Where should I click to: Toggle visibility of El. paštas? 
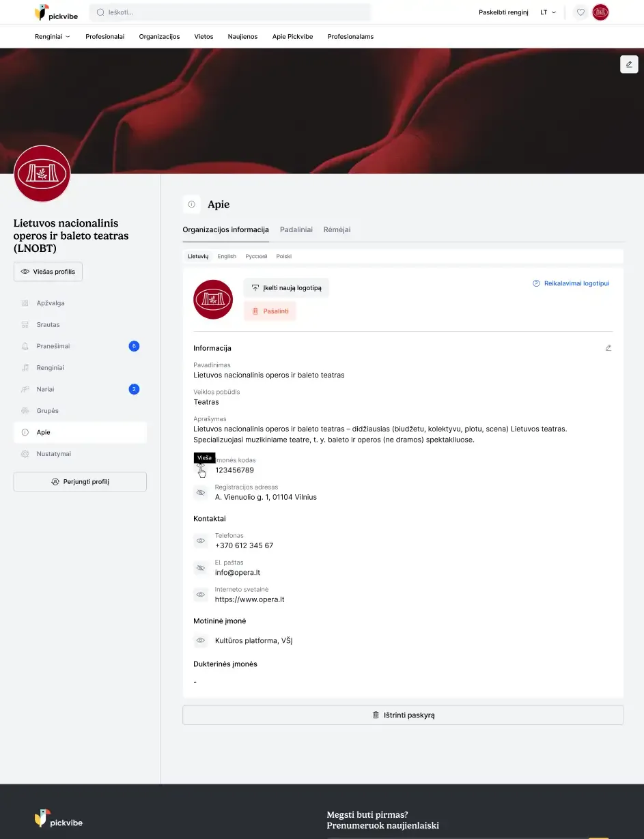pyautogui.click(x=201, y=568)
